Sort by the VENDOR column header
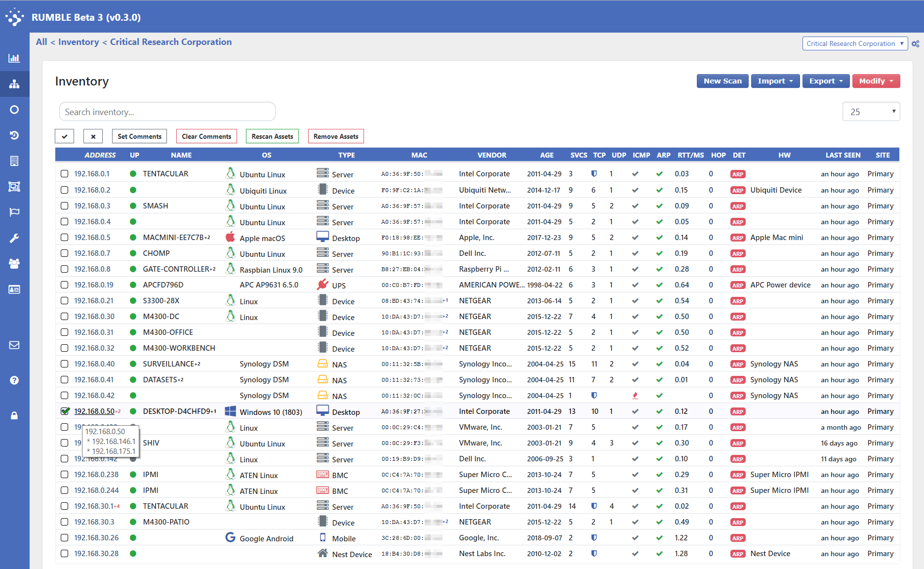Viewport: 924px width, 569px height. [x=492, y=155]
